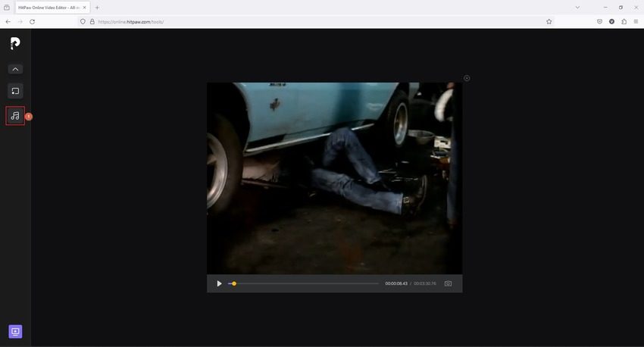Open the account profile icon in toolbar
Viewport: 644px width, 347px height.
click(611, 21)
